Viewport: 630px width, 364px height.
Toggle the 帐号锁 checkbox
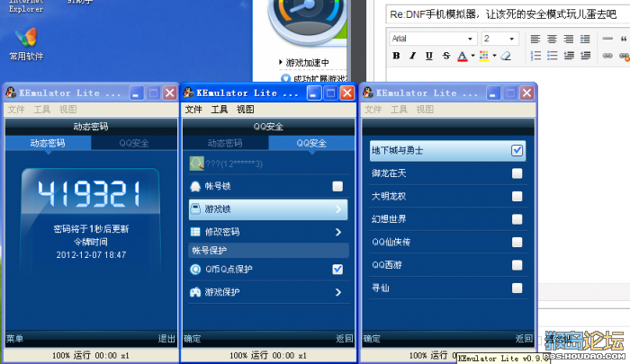tap(337, 186)
